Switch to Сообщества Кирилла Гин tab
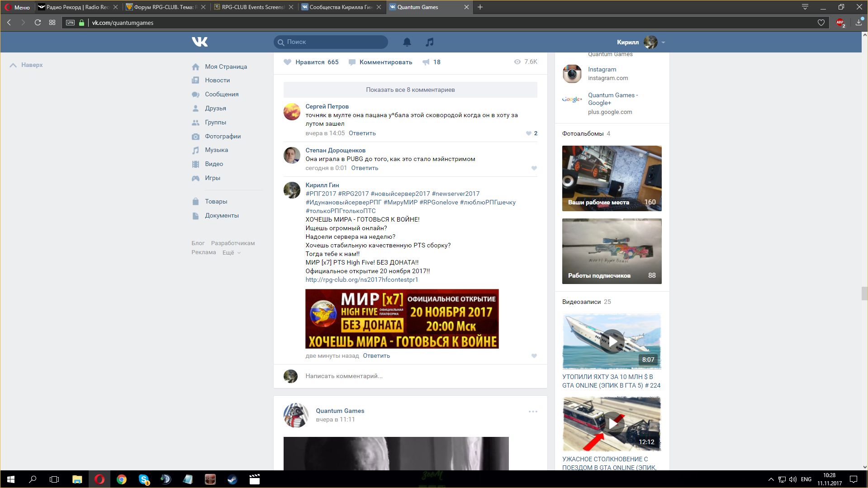Image resolution: width=868 pixels, height=488 pixels. [x=341, y=7]
